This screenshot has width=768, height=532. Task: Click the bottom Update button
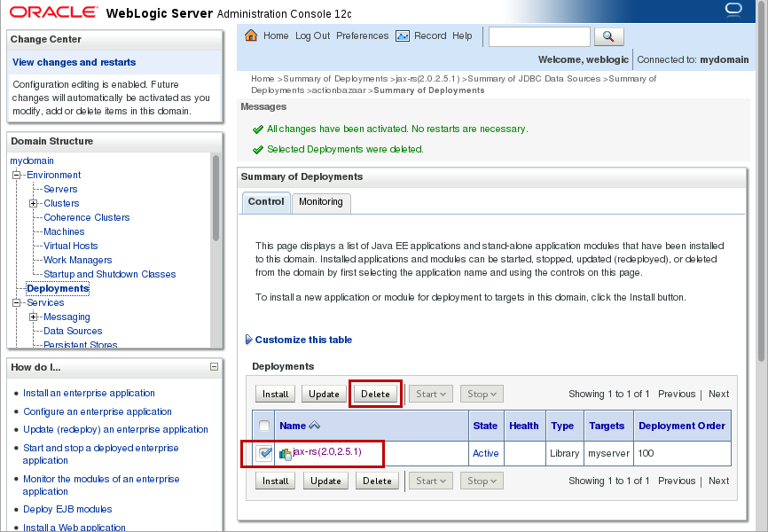click(x=325, y=481)
